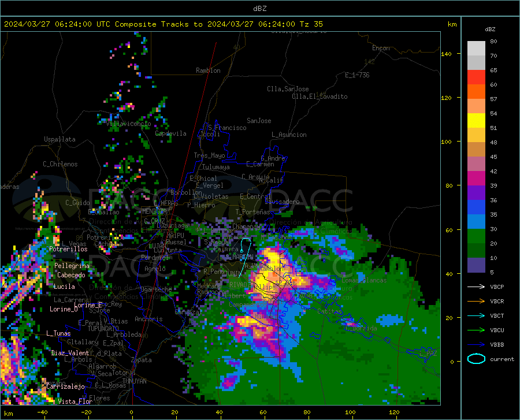Image resolution: width=520 pixels, height=420 pixels.
Task: Select the light blue 35-30 dBZ swatch
Action: tap(476, 222)
